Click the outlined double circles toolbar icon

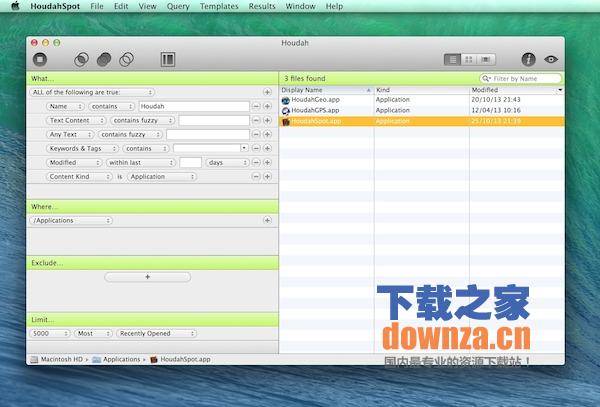click(x=126, y=59)
